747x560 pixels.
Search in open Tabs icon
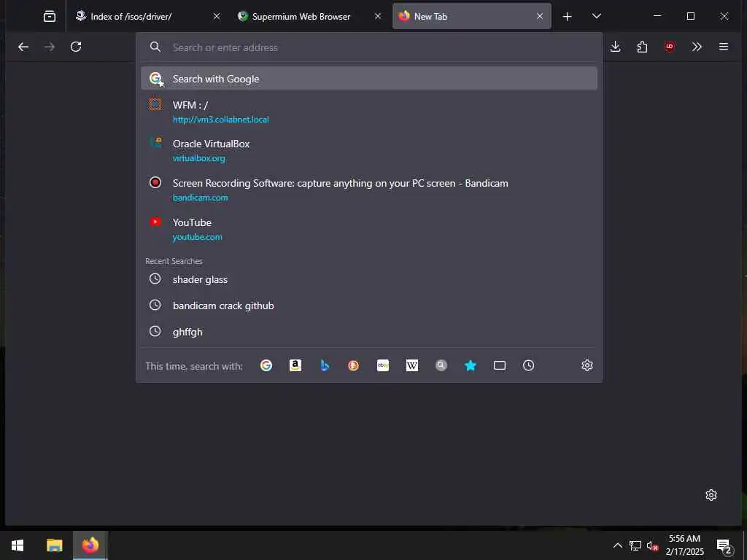point(499,365)
